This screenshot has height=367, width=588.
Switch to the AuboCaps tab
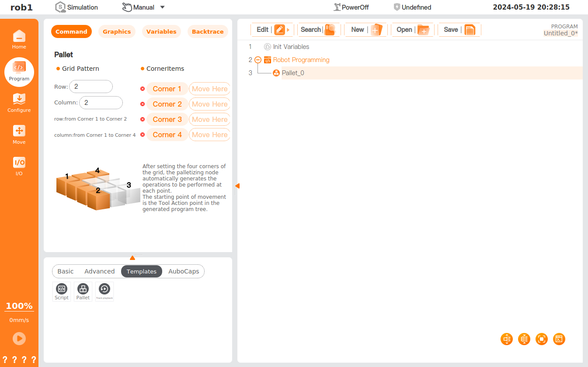coord(184,271)
